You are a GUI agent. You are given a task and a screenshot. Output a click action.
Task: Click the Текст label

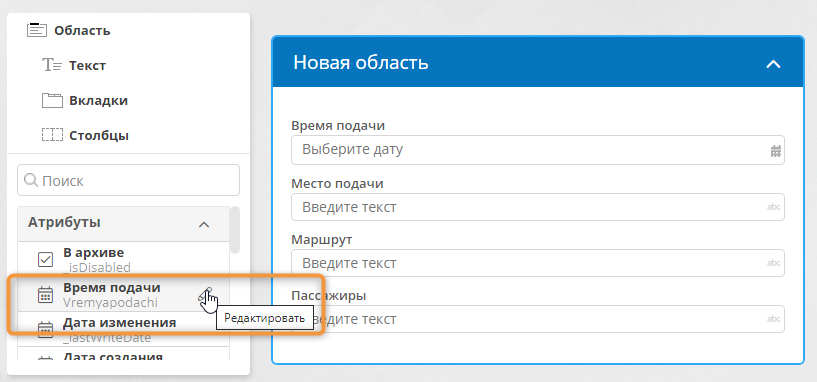tap(88, 66)
